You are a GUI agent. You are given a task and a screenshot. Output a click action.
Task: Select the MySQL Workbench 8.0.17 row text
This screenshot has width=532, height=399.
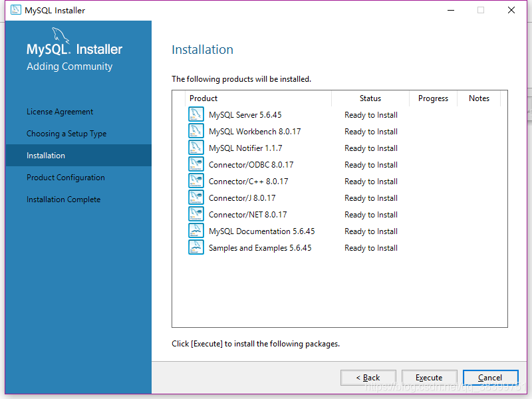coord(255,132)
